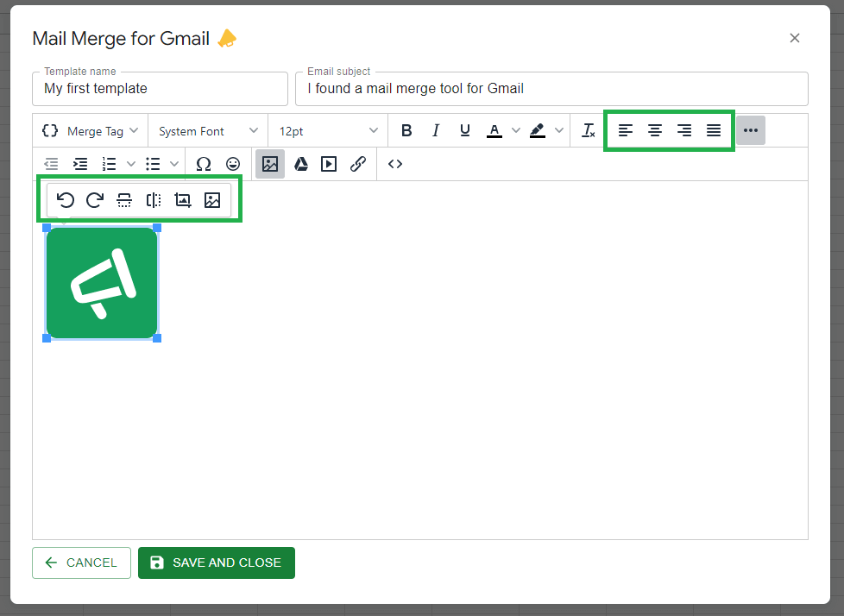Click the Email subject field
Viewport: 844px width, 616px height.
[551, 89]
